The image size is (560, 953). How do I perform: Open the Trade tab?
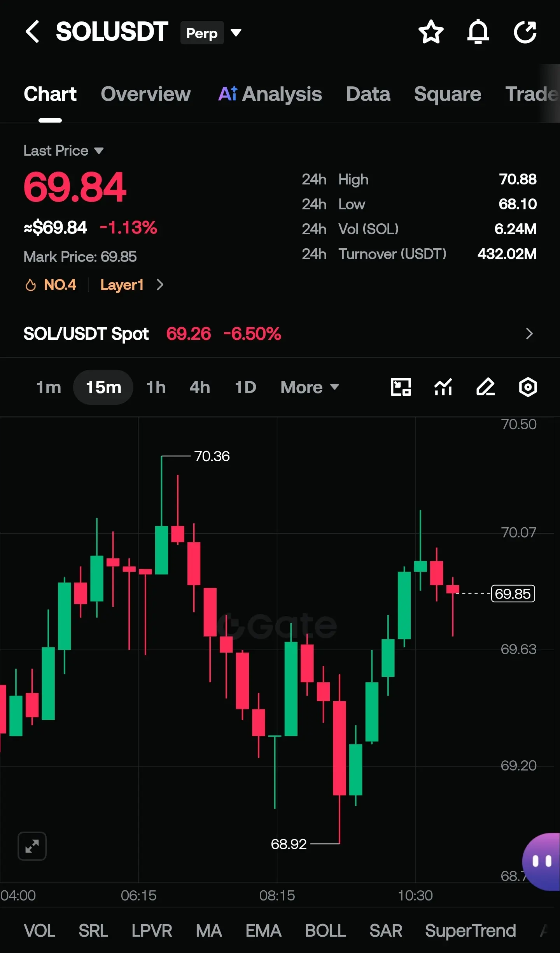click(532, 94)
